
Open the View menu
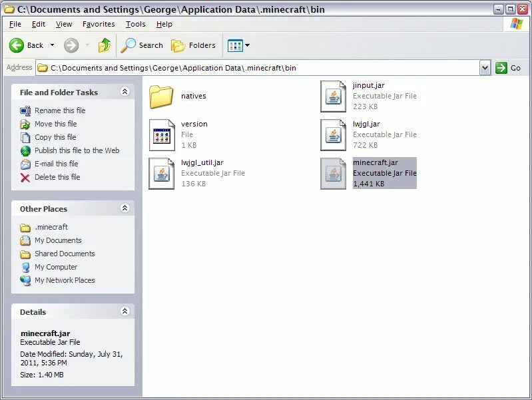click(x=64, y=24)
